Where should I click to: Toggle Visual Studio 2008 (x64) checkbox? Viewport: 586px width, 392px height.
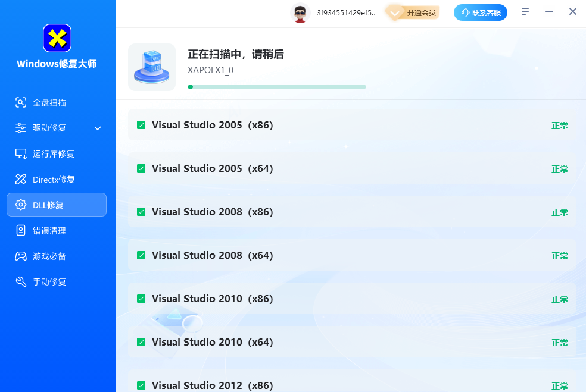pyautogui.click(x=141, y=255)
